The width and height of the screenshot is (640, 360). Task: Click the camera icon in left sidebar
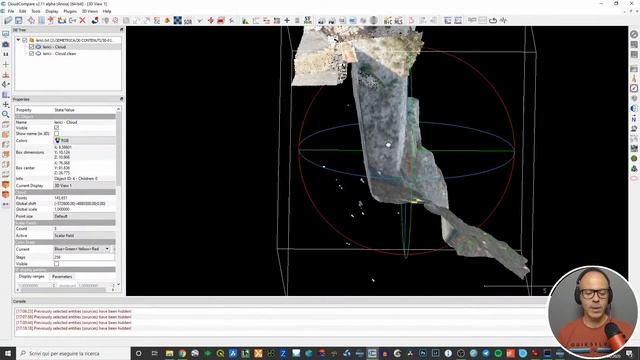pyautogui.click(x=6, y=44)
